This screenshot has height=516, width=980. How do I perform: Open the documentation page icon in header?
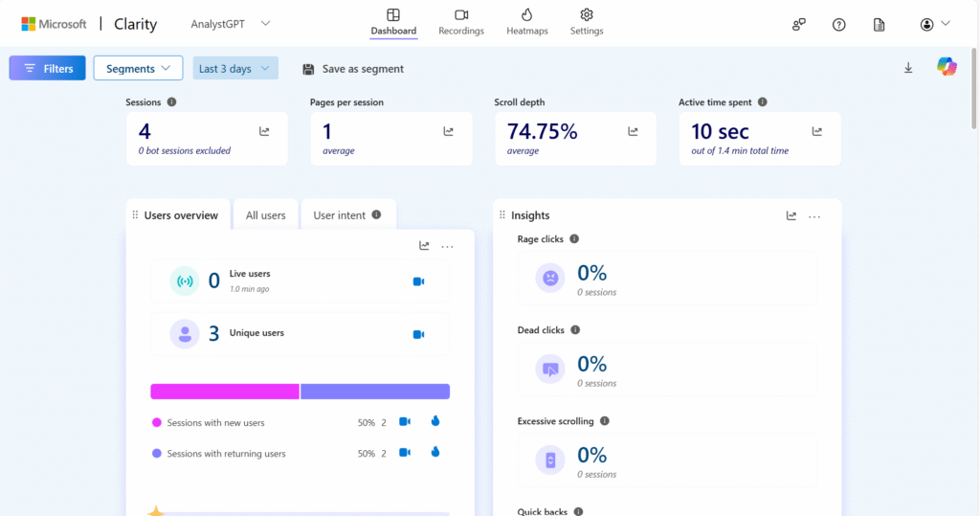(880, 25)
